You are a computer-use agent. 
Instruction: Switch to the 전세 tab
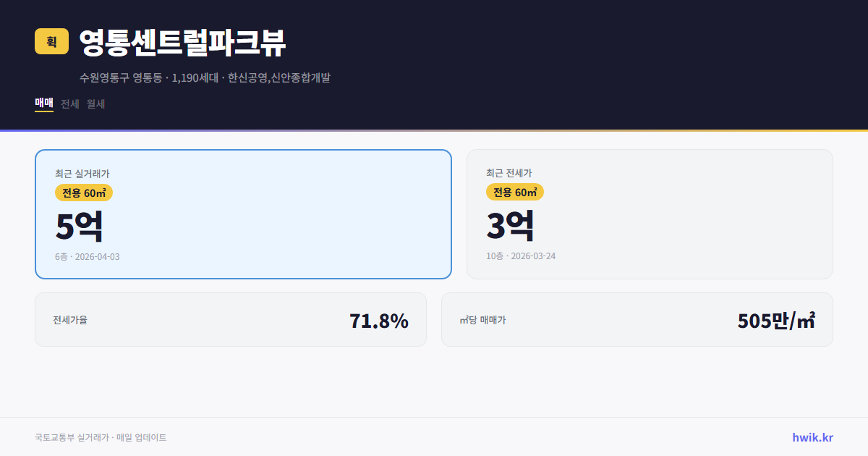pos(68,104)
